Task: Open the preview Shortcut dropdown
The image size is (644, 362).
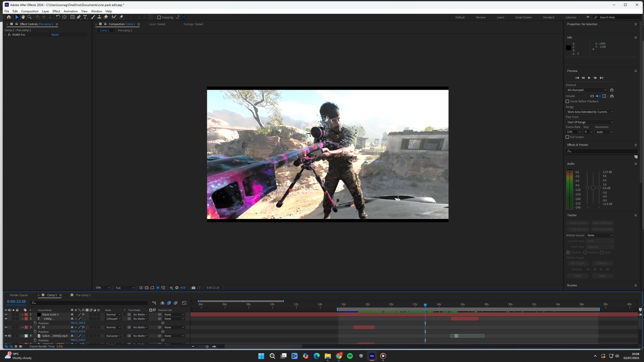Action: (x=587, y=90)
